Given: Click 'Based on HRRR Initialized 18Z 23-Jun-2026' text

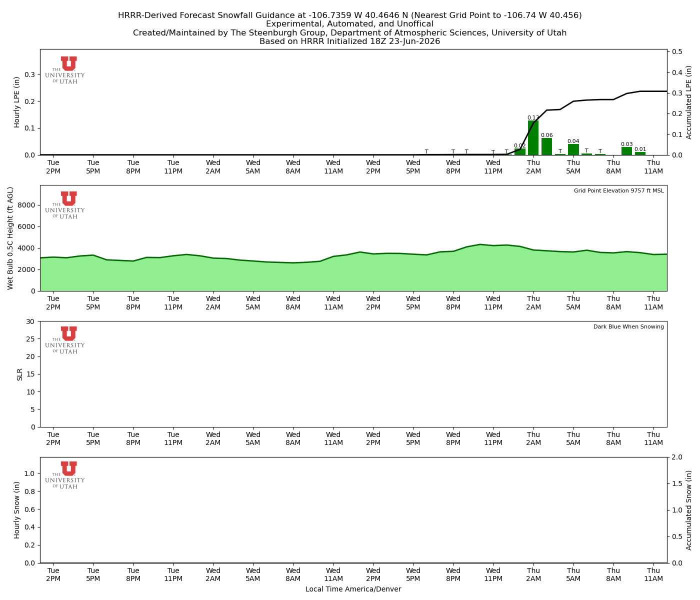Looking at the screenshot, I should tap(350, 41).
